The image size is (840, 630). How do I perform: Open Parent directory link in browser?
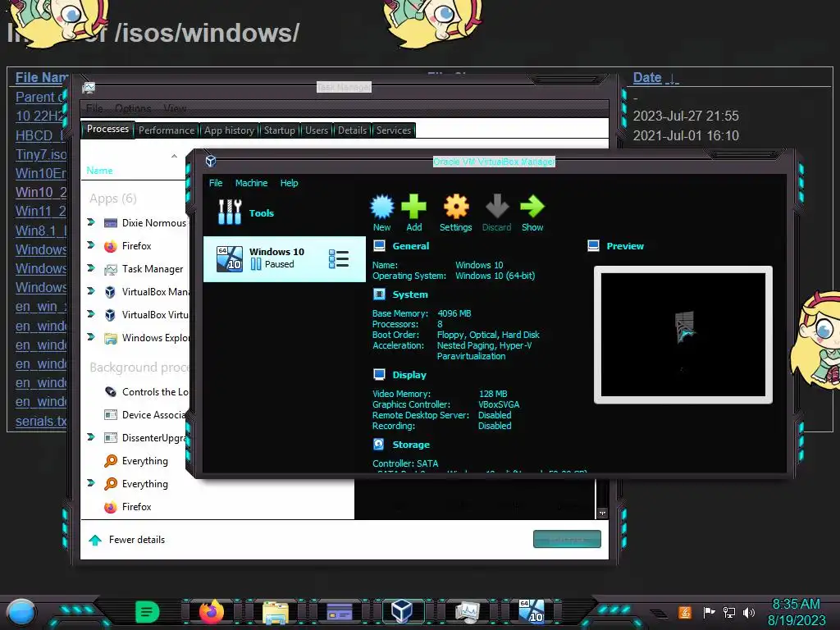point(39,97)
